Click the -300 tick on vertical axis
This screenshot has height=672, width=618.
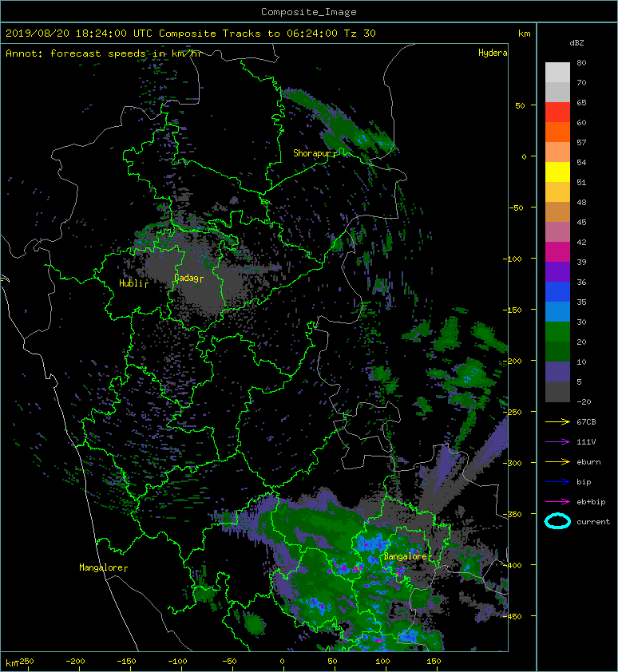pos(513,463)
